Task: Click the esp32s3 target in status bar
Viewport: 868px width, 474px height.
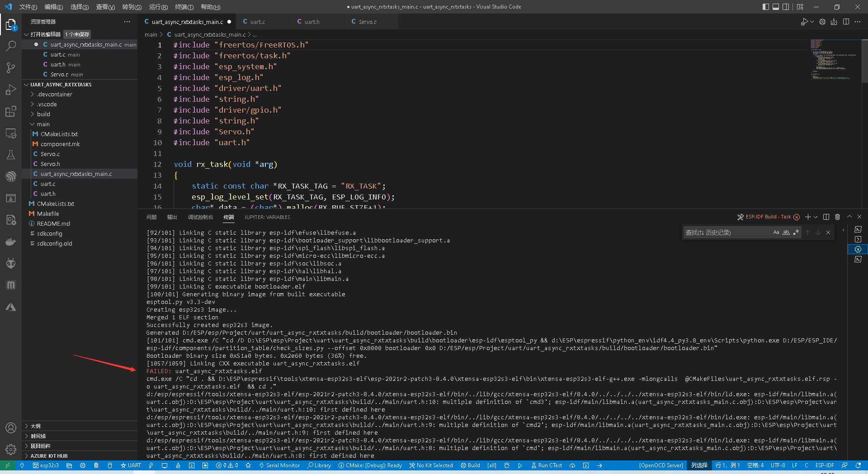Action: tap(46, 465)
